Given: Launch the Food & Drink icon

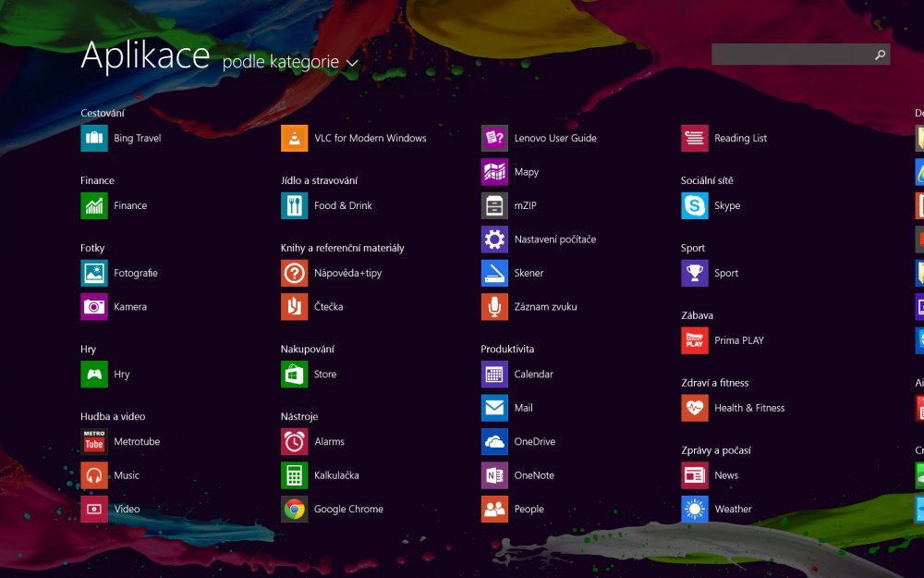Looking at the screenshot, I should click(x=294, y=205).
